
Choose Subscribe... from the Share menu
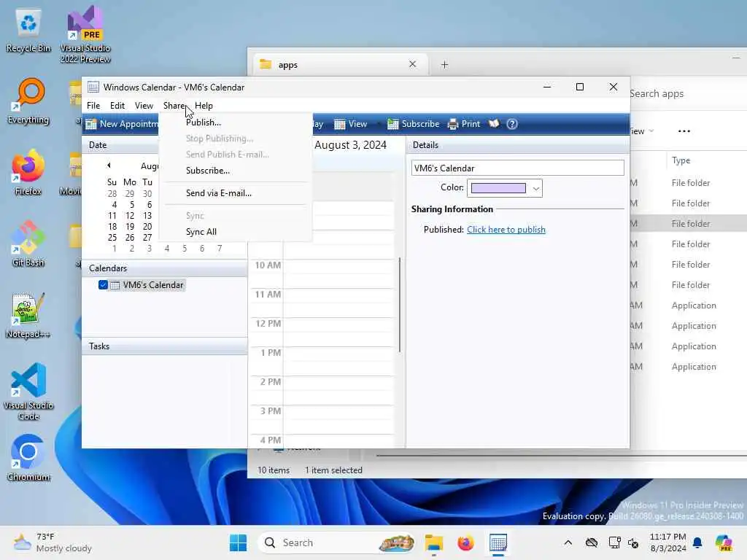point(208,171)
